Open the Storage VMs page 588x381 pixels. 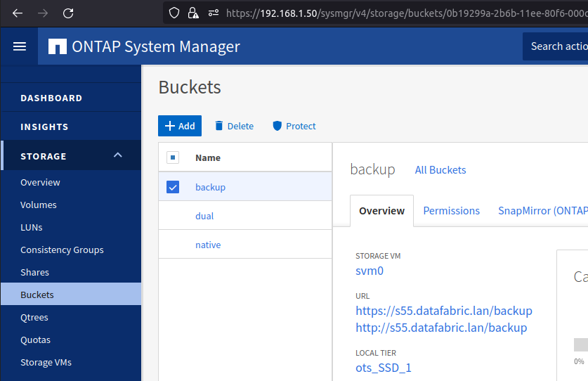[46, 363]
